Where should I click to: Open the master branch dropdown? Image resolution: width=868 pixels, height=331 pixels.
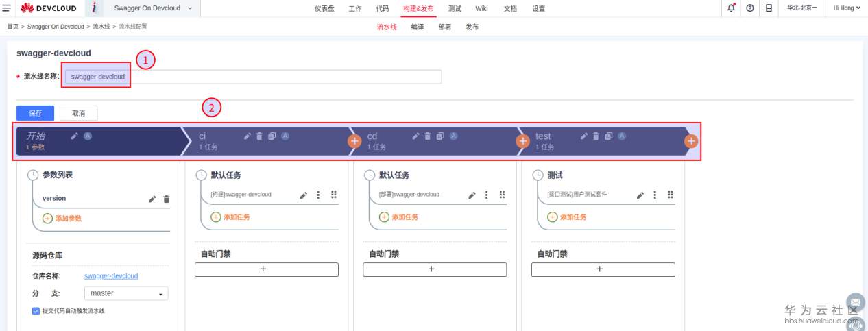[x=126, y=293]
